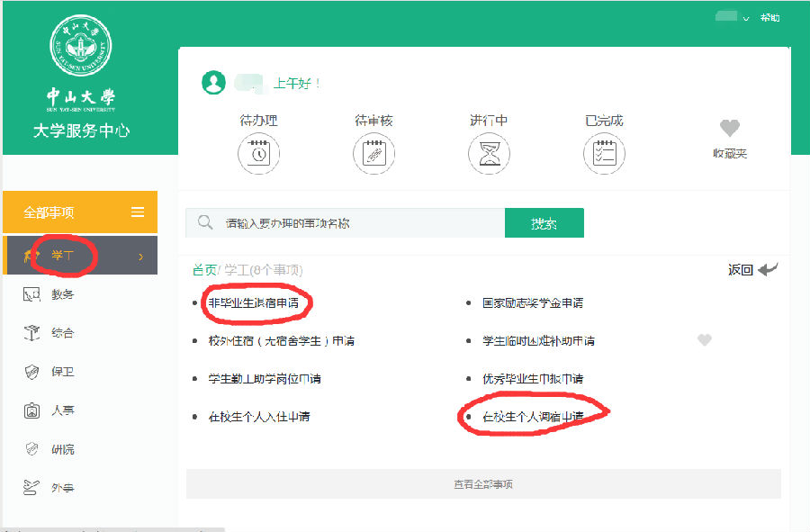This screenshot has height=532, width=810.
Task: Open 人事 category in sidebar
Action: tap(62, 410)
